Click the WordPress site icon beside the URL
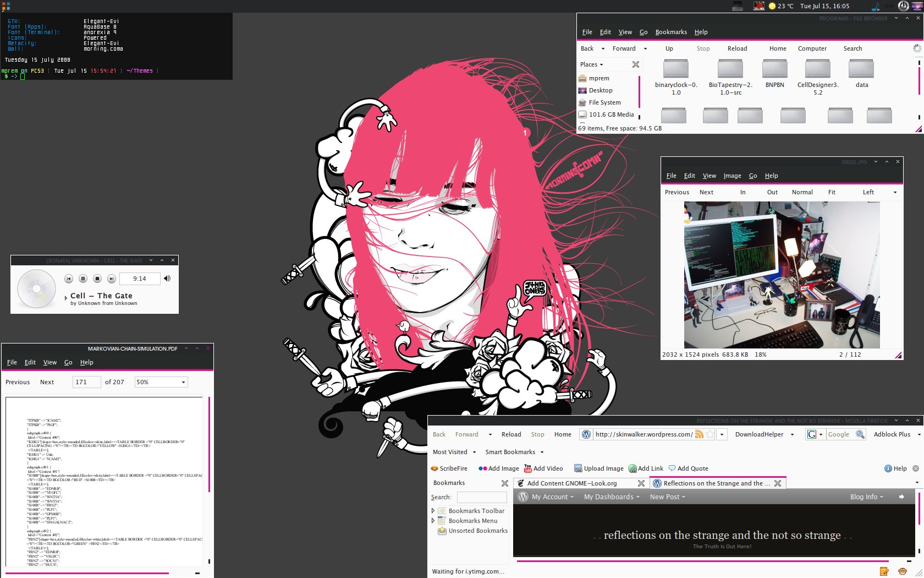924x578 pixels. click(586, 434)
